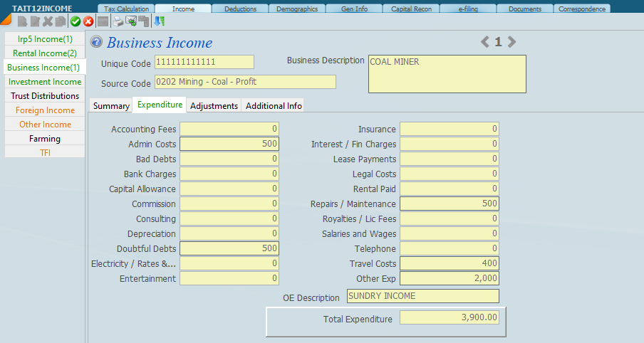Click the Source Code field
This screenshot has width=644, height=343.
pyautogui.click(x=244, y=83)
